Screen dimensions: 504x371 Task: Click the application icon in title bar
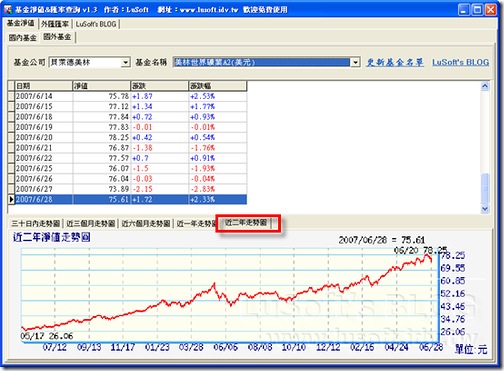click(x=7, y=9)
